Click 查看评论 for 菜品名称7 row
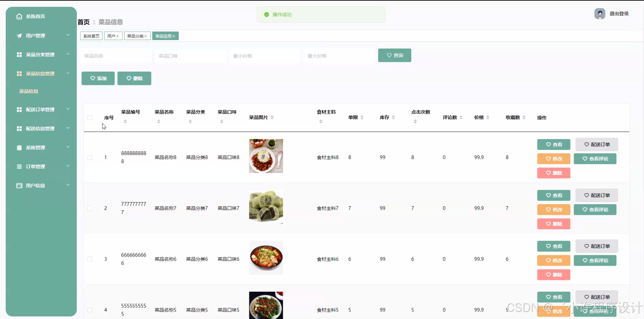The height and width of the screenshot is (319, 644). 595,209
